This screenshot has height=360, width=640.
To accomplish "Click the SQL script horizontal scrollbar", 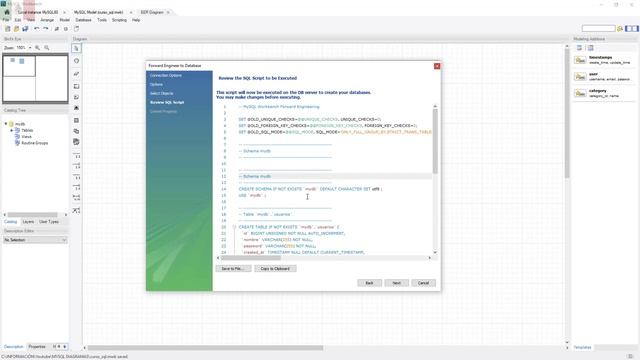I will tap(251, 258).
